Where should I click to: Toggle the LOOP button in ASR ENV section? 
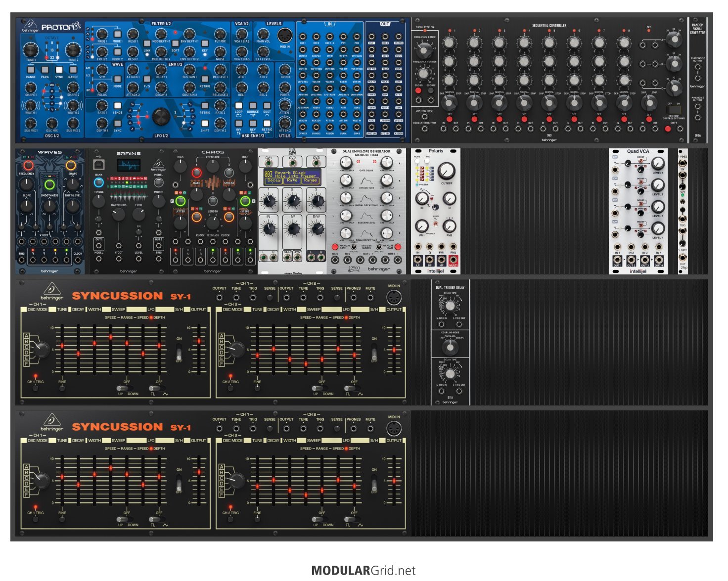click(238, 105)
